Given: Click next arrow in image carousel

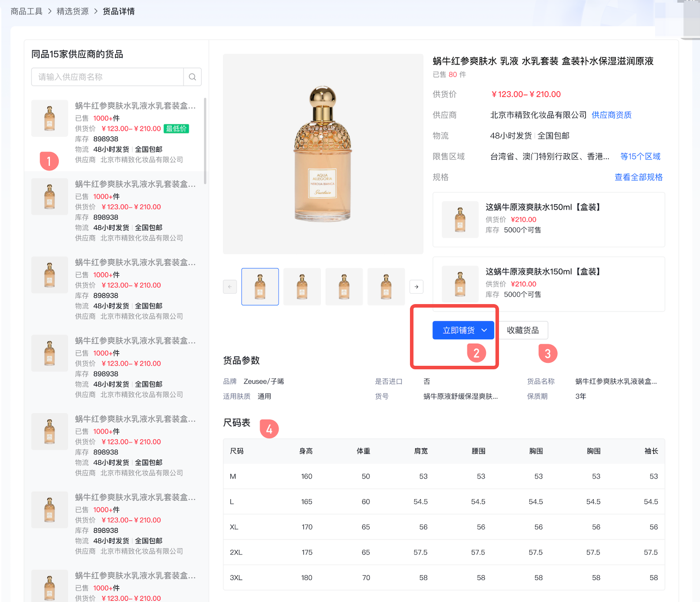Looking at the screenshot, I should click(417, 286).
